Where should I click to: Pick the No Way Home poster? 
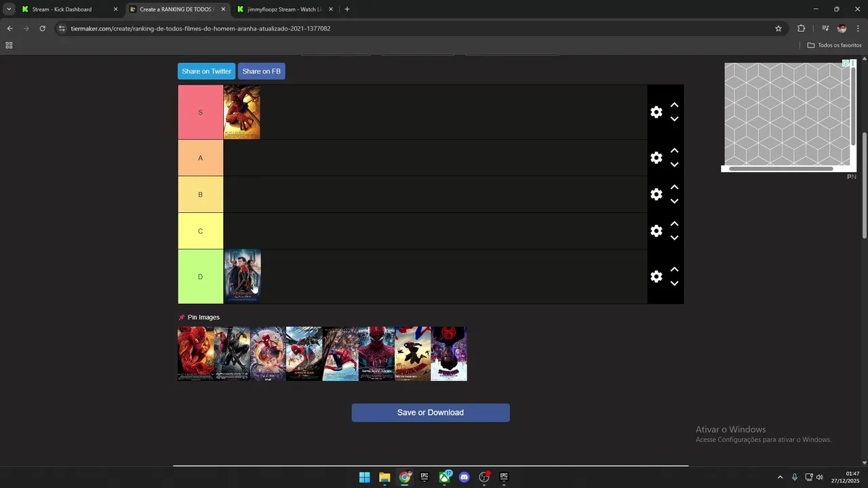coord(268,354)
